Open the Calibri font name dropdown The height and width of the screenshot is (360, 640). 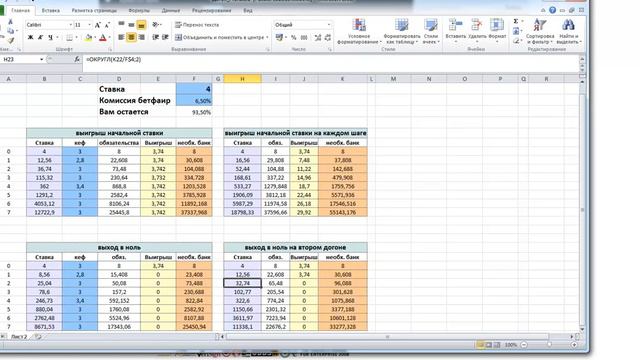(70, 25)
